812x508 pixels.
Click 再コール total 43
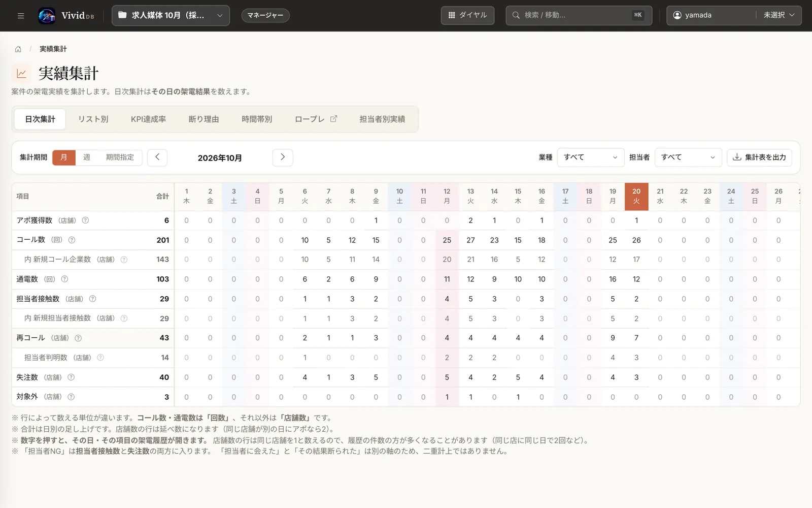coord(164,338)
